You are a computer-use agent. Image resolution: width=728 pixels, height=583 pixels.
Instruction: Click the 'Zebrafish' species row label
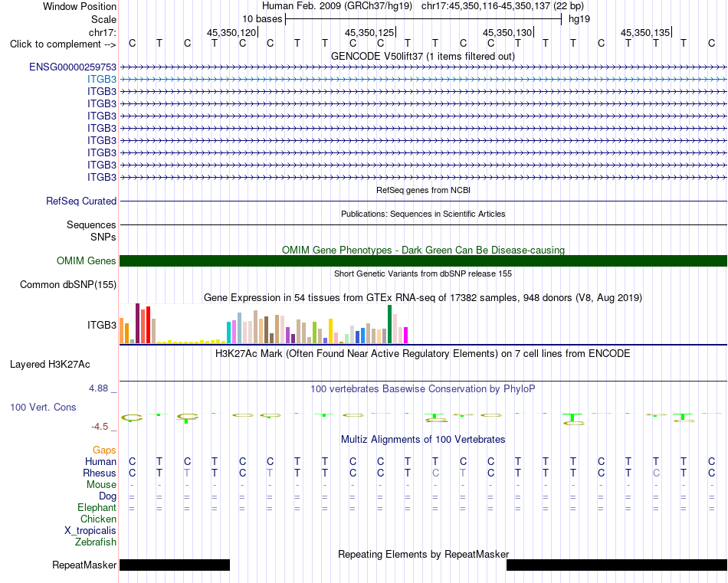(96, 542)
